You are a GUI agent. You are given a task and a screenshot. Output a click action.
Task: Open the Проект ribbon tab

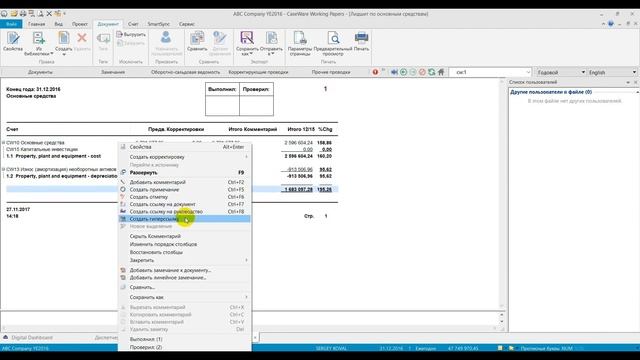[80, 24]
